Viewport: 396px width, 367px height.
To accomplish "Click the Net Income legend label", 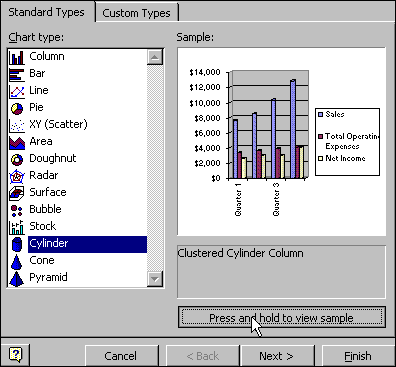I will point(345,158).
